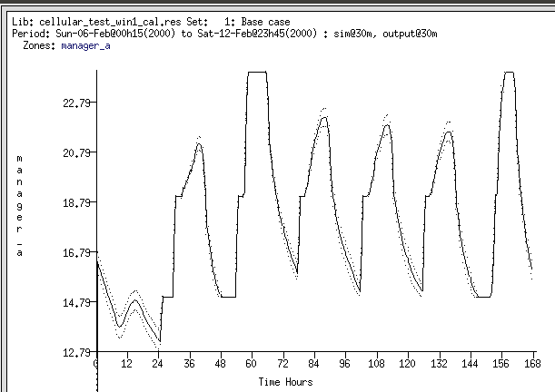Click the 48 hour x-axis marker
This screenshot has width=555, height=392.
219,364
